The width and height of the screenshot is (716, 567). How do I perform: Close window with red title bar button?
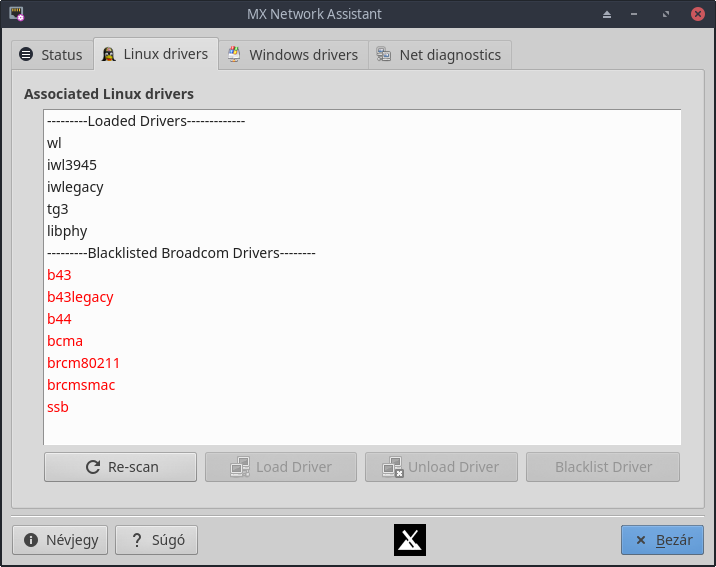pyautogui.click(x=698, y=14)
